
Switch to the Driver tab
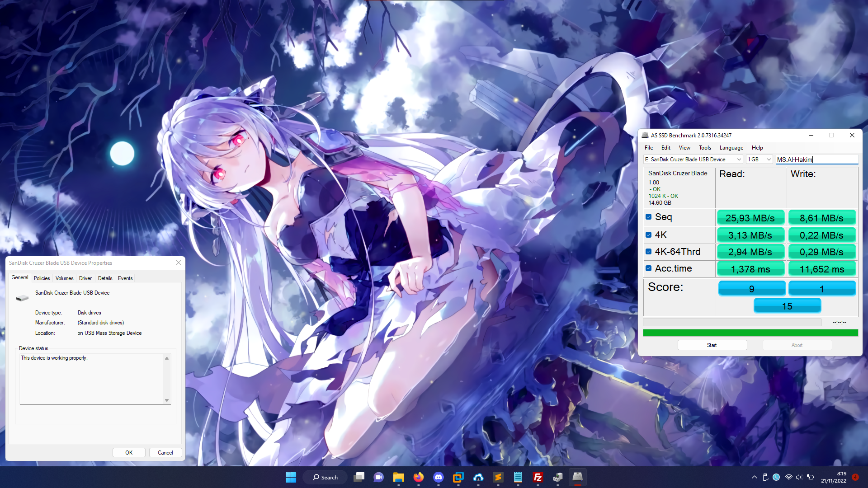point(85,278)
